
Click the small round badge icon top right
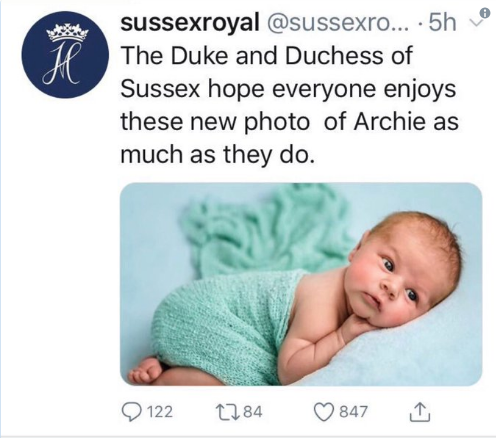point(486,13)
